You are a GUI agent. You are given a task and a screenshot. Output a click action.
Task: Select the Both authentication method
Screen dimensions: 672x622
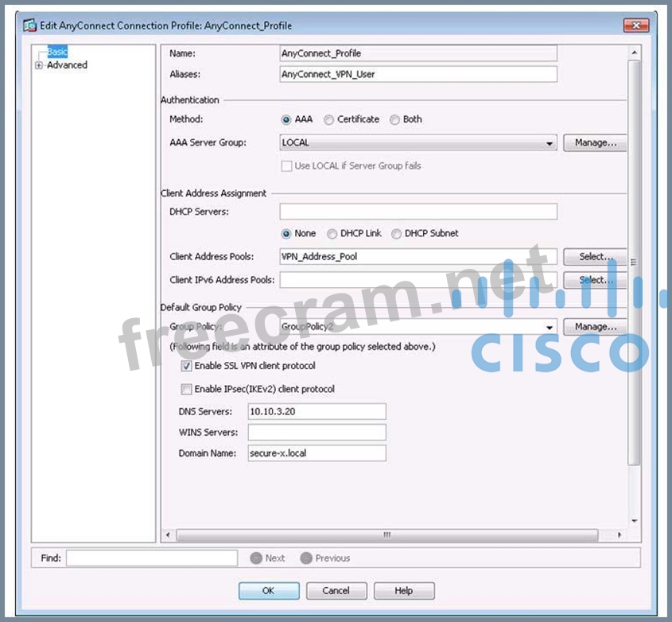coord(394,120)
